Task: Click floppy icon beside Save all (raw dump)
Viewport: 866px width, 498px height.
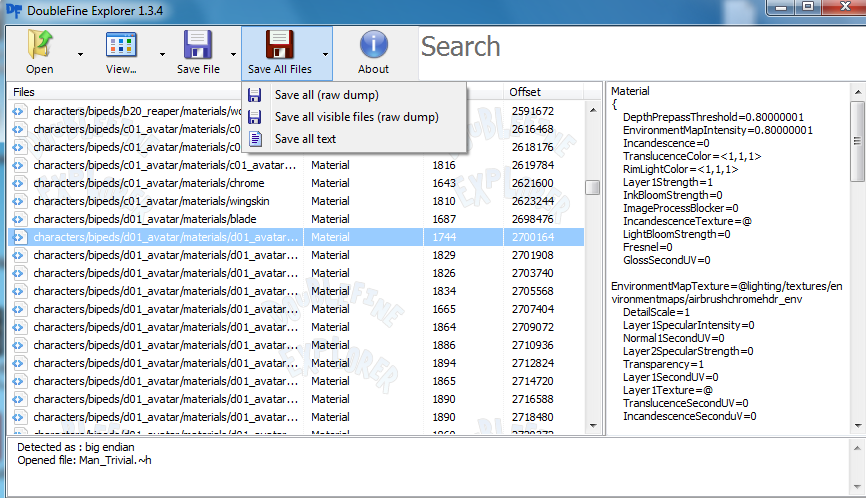Action: (255, 95)
